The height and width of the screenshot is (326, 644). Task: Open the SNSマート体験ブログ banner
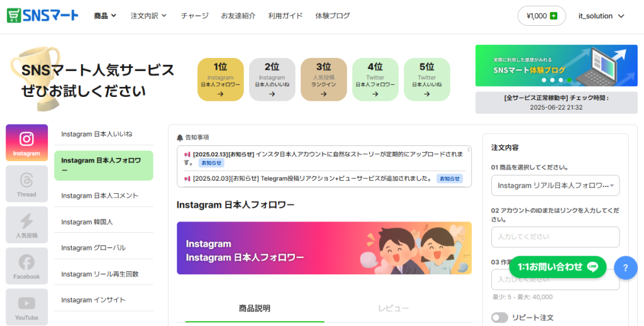point(557,65)
